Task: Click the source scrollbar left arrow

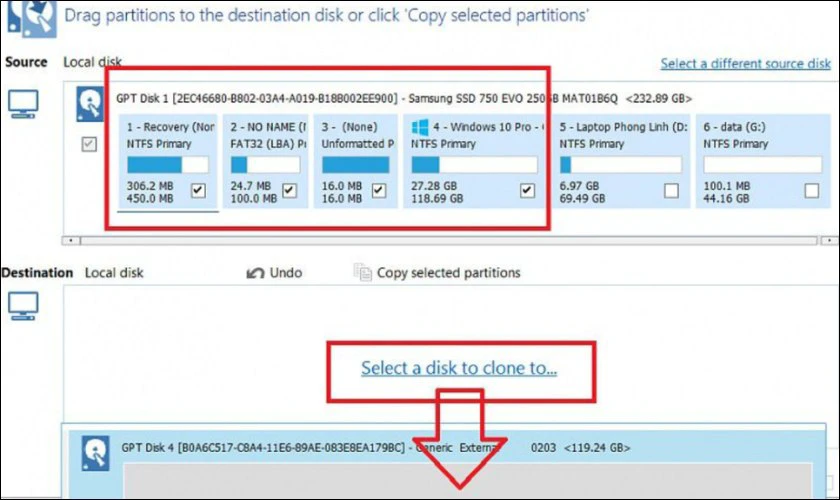Action: pos(71,241)
